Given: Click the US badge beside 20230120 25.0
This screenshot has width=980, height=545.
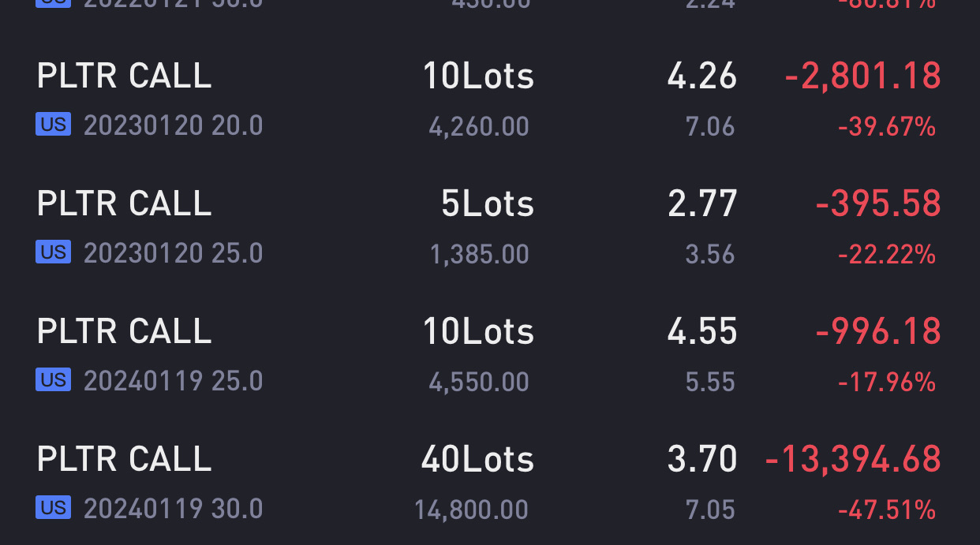Looking at the screenshot, I should 53,252.
